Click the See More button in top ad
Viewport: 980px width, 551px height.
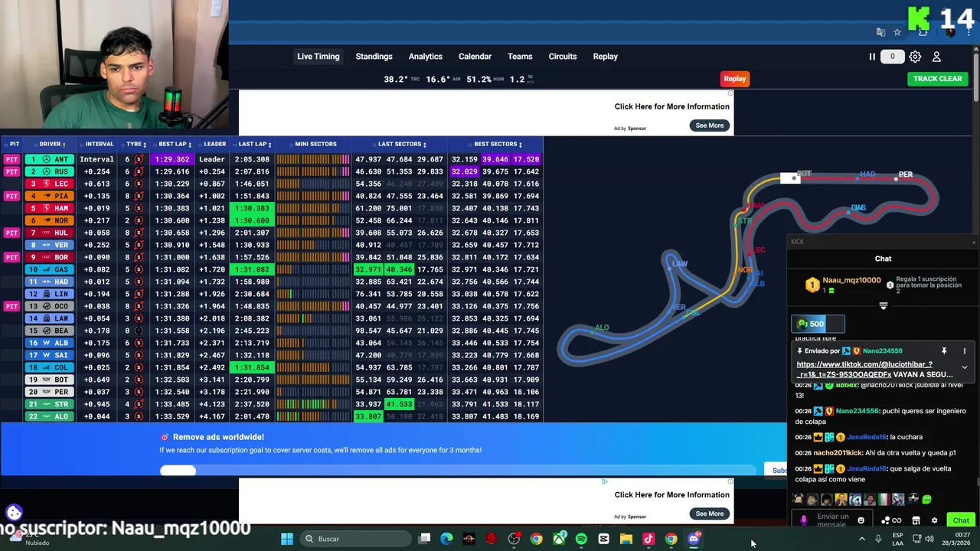[x=709, y=126]
